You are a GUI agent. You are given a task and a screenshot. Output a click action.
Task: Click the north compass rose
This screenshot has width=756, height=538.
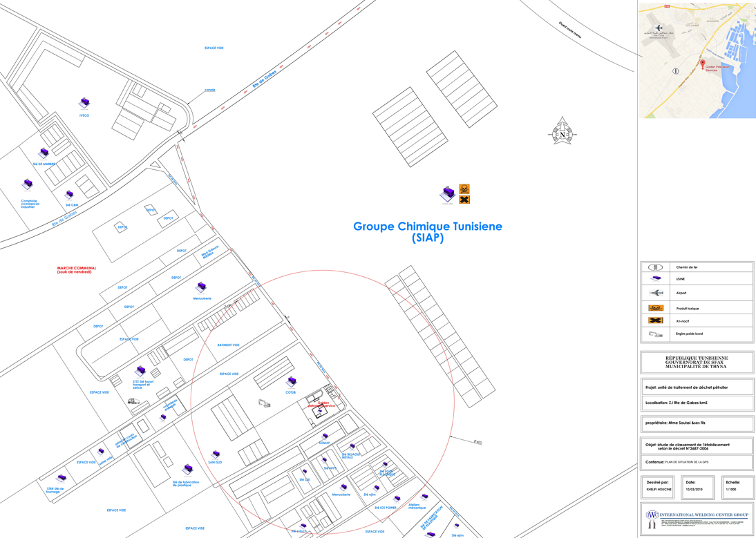pos(563,131)
